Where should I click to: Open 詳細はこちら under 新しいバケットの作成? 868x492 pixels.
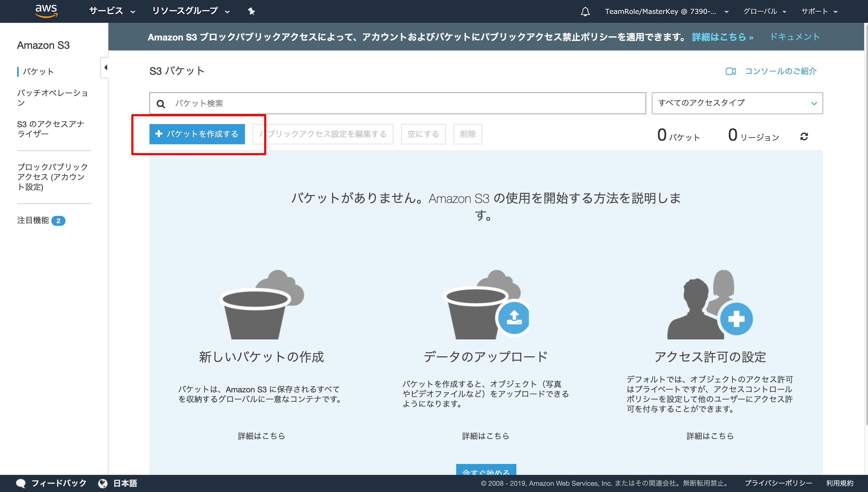click(x=262, y=436)
